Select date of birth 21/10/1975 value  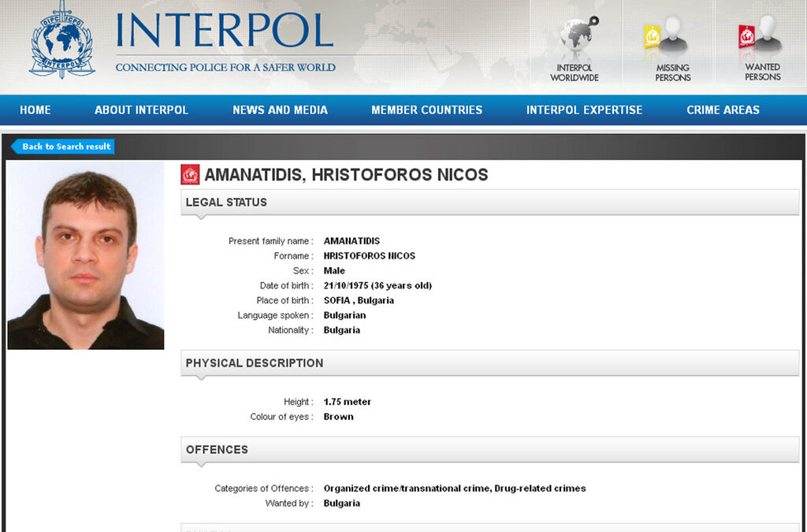377,285
